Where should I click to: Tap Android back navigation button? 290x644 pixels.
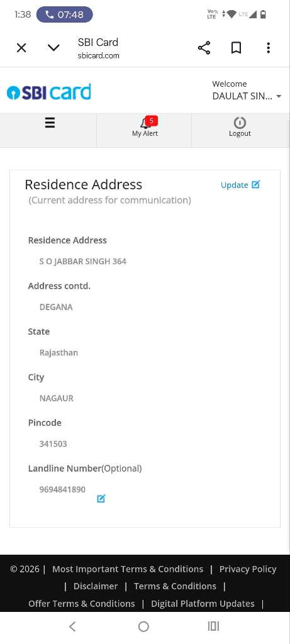72,626
